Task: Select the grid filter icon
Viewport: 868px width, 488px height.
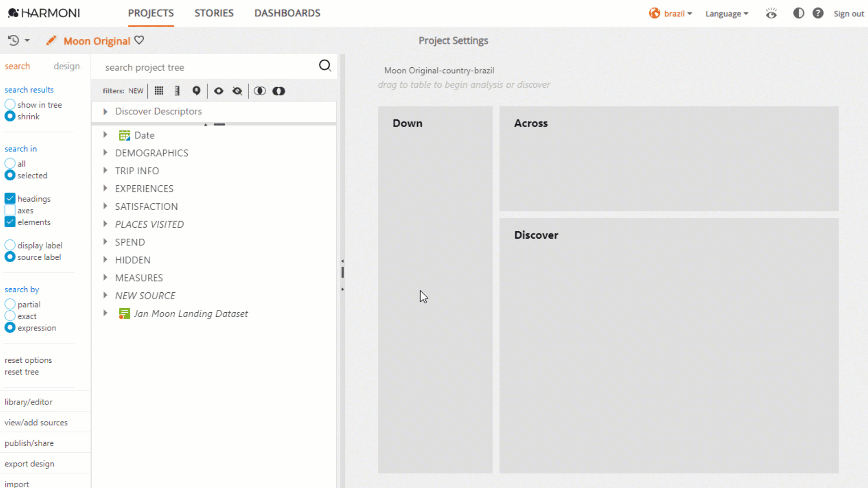Action: pos(159,91)
